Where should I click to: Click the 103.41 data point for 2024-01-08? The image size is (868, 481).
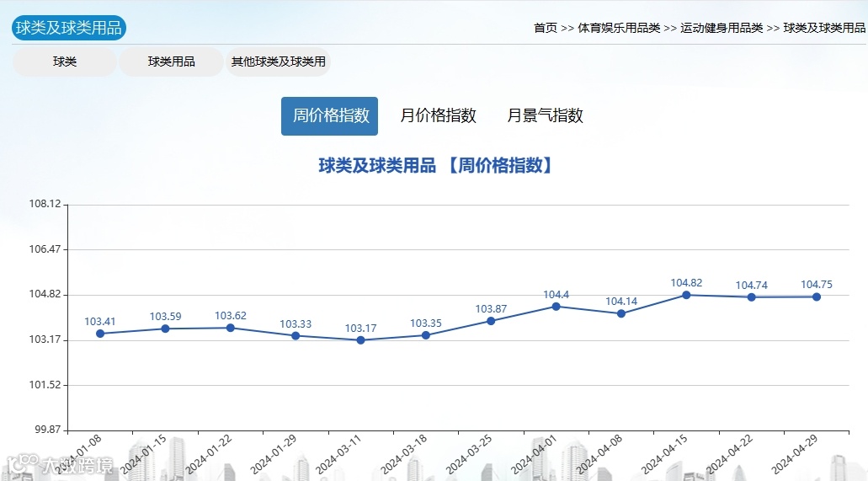click(x=100, y=334)
